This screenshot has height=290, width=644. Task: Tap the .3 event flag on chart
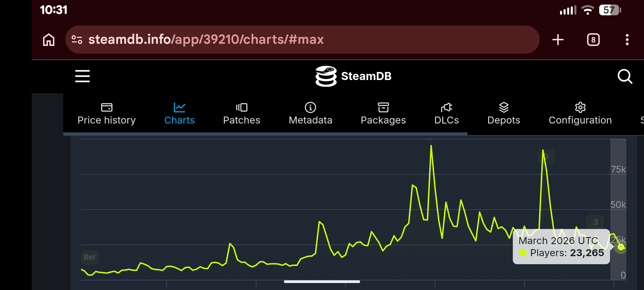(x=595, y=222)
